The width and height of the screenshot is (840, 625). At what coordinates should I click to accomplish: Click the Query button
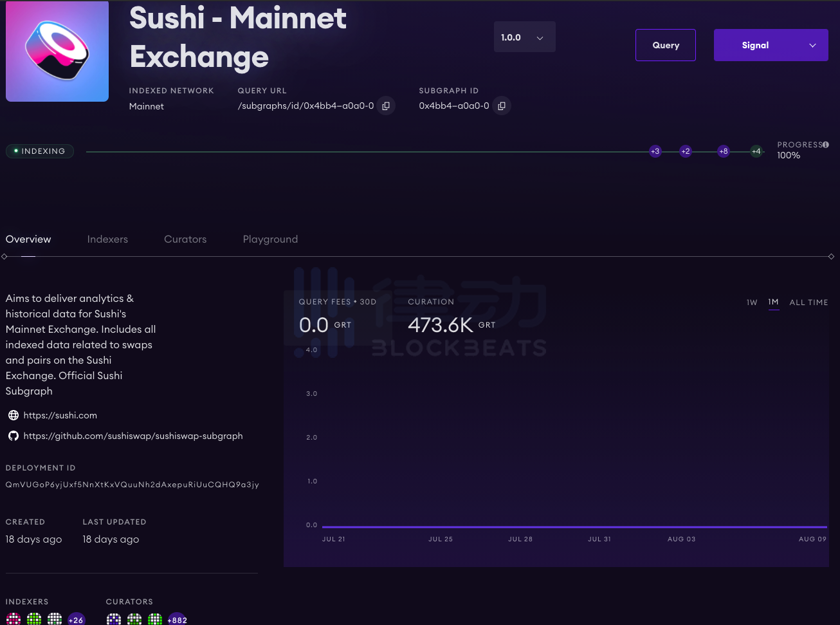(x=666, y=45)
